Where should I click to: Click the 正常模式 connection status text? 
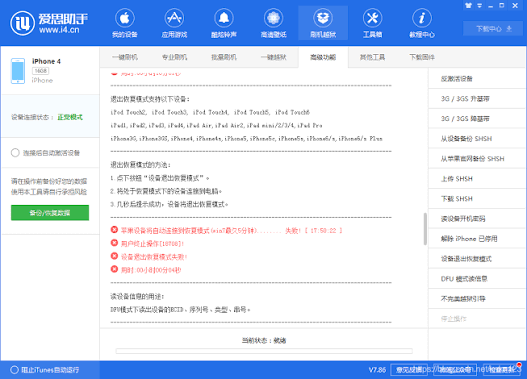click(x=70, y=117)
